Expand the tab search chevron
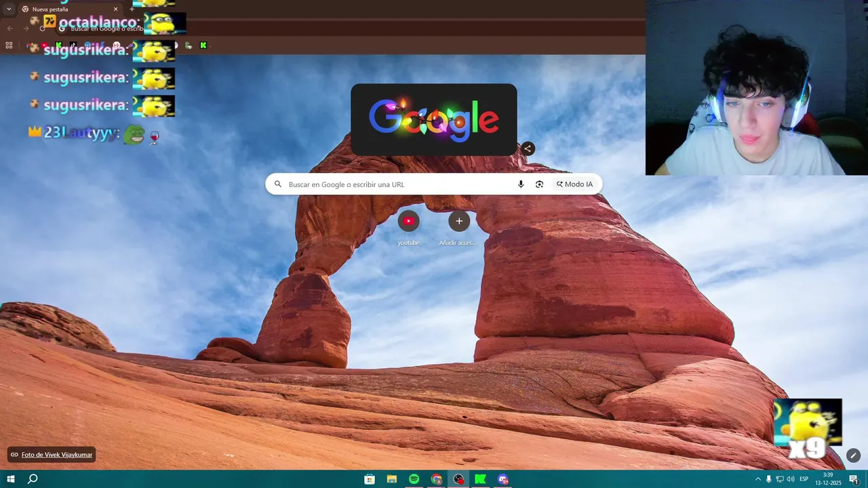Screen dimensions: 868x488 pos(9,9)
